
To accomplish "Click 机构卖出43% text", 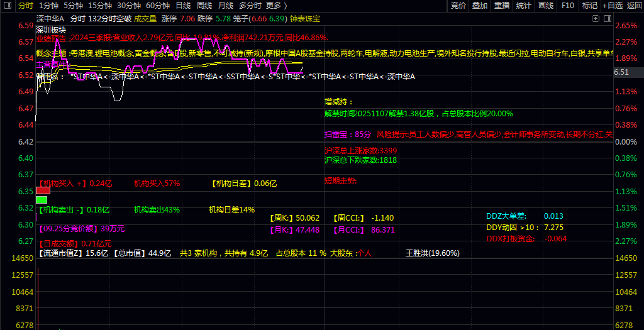I will click(157, 210).
